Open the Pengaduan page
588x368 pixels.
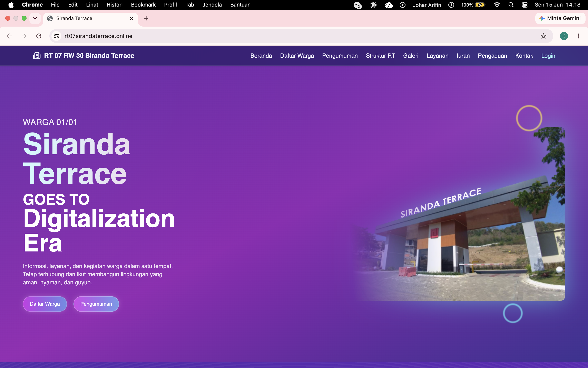tap(492, 56)
